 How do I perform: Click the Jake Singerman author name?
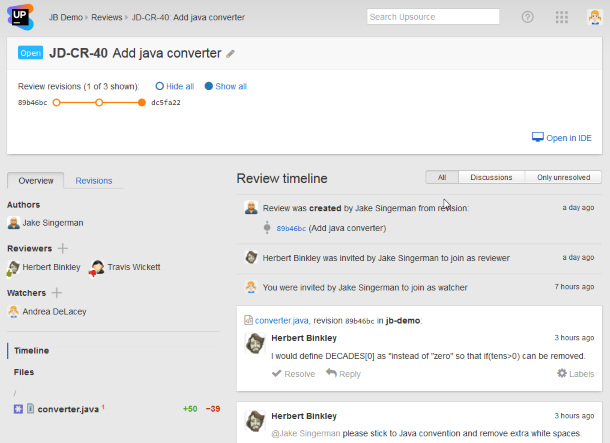[x=53, y=223]
